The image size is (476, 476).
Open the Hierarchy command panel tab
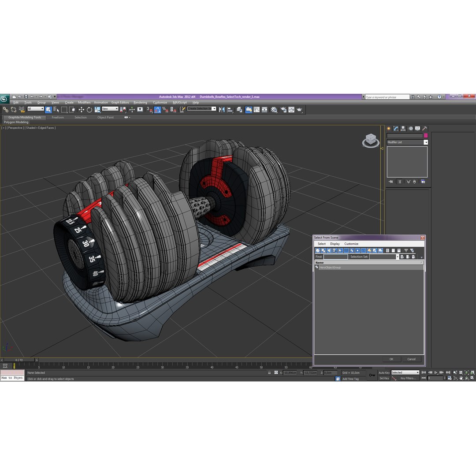pyautogui.click(x=403, y=128)
